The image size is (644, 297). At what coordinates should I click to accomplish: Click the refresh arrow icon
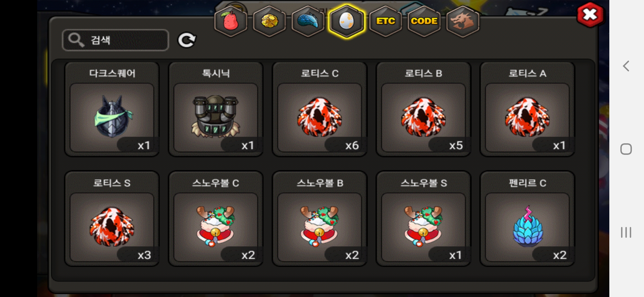187,40
